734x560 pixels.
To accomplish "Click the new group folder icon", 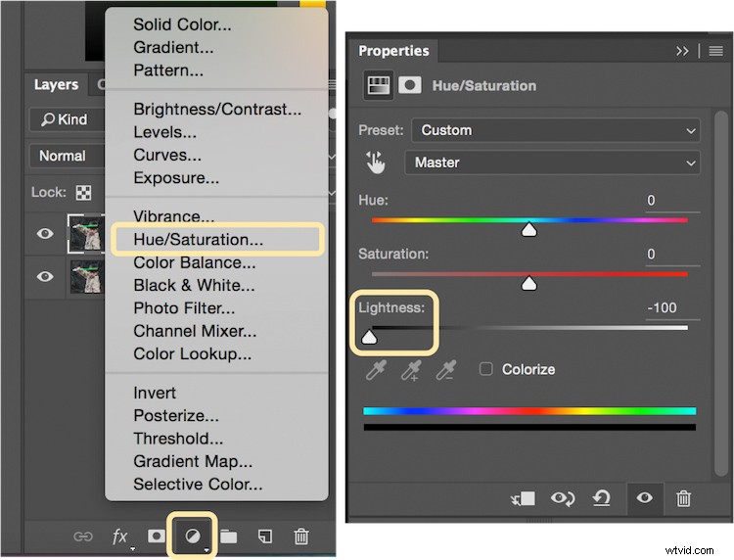I will point(228,536).
